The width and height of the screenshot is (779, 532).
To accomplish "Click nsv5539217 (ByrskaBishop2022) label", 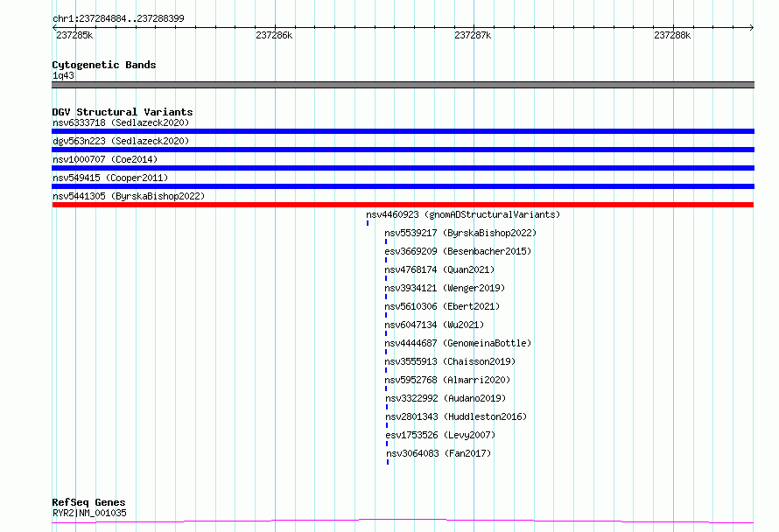I will pos(460,233).
